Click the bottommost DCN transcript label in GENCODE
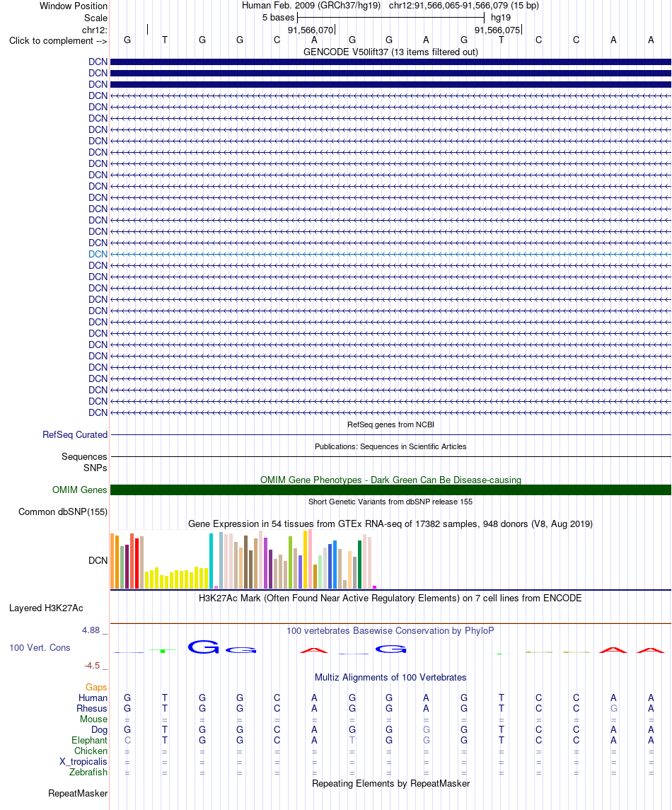The image size is (672, 810). pyautogui.click(x=98, y=412)
